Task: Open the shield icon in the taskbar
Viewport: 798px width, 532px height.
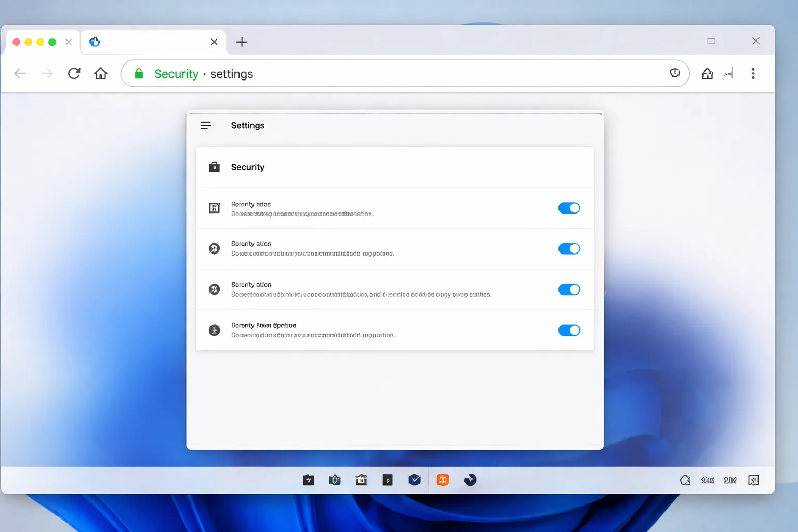Action: 335,480
